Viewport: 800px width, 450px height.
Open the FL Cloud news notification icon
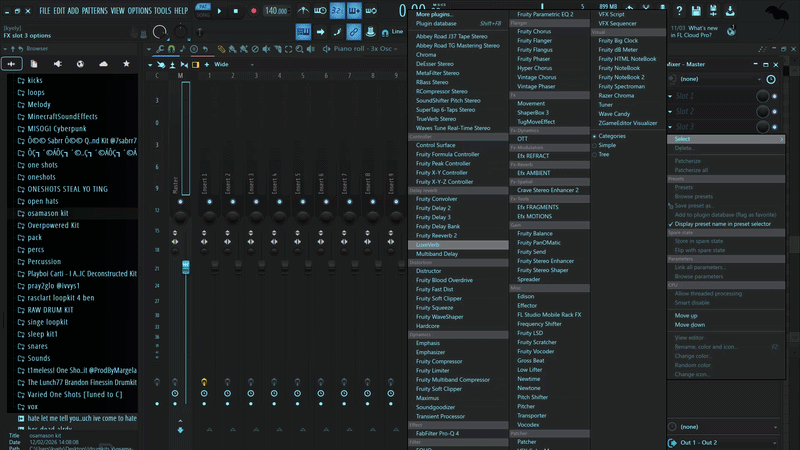731,31
